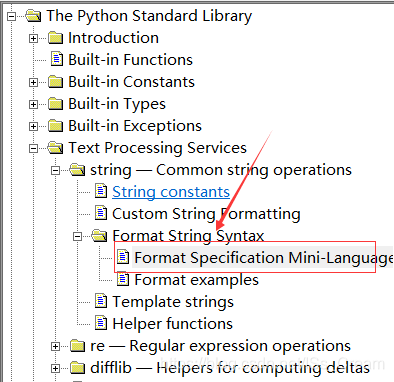Expand difflib — Helpers for computing deltas node
Image resolution: width=394 pixels, height=382 pixels.
[55, 368]
